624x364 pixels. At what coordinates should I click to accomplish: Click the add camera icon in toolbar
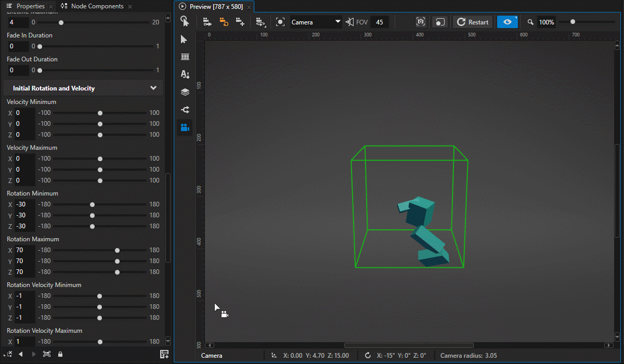(240, 22)
